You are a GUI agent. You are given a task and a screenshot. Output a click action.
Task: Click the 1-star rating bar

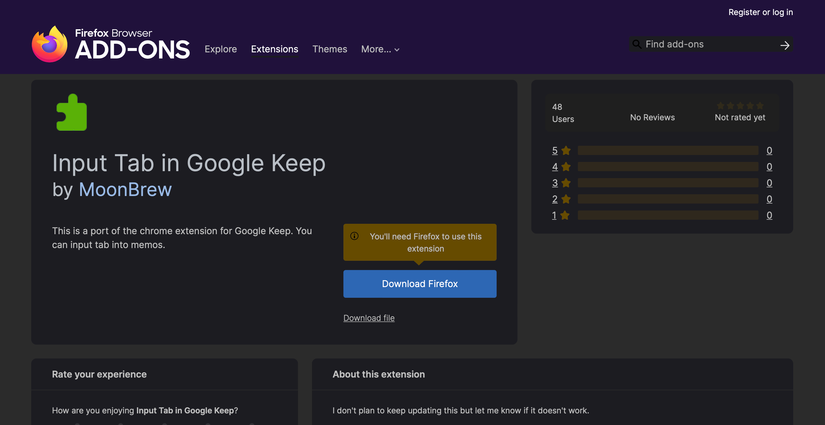pos(668,215)
